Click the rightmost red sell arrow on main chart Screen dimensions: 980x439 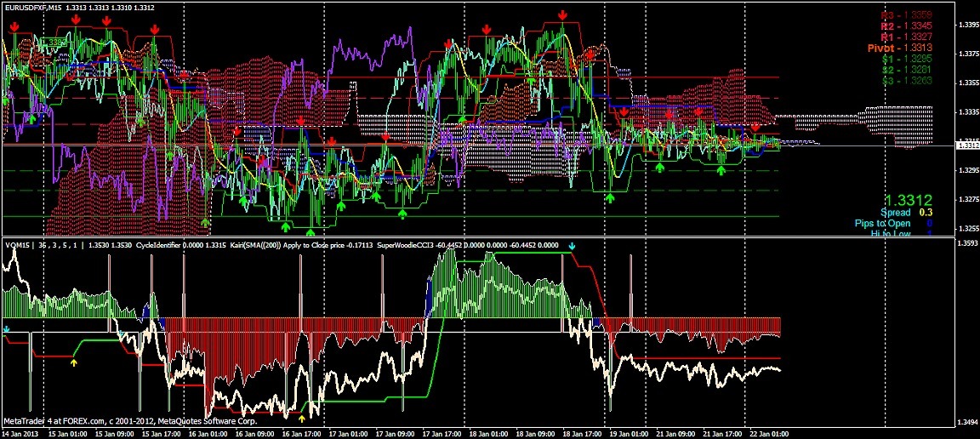pos(755,127)
